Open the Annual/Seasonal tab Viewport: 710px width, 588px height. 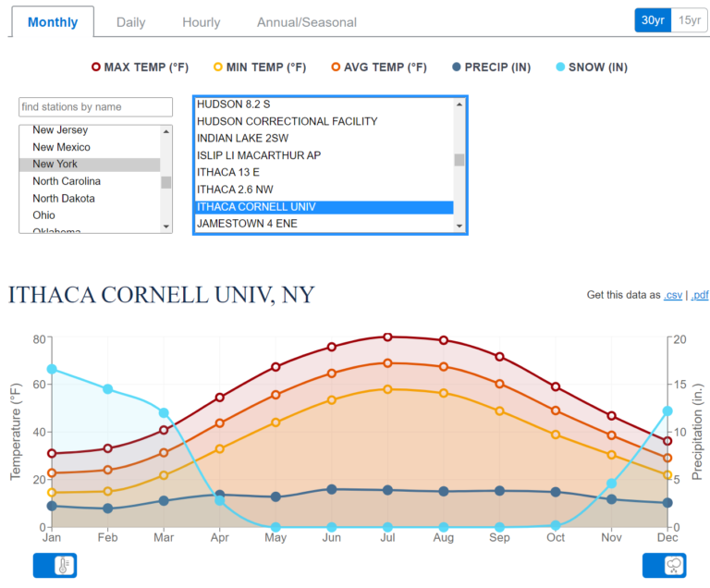[306, 22]
